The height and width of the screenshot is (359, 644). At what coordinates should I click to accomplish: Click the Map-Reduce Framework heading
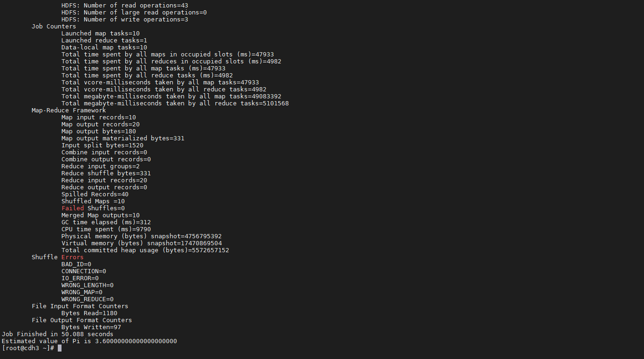pos(69,110)
